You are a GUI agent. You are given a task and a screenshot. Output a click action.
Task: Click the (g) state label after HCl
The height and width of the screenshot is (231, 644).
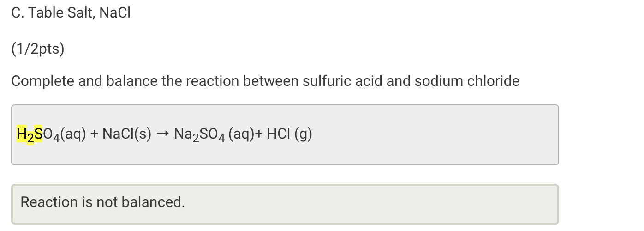[304, 134]
